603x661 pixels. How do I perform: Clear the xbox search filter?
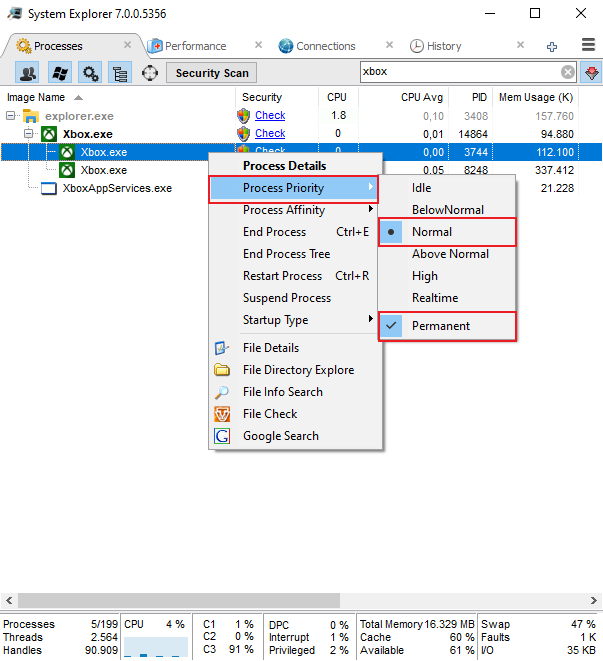[x=568, y=72]
